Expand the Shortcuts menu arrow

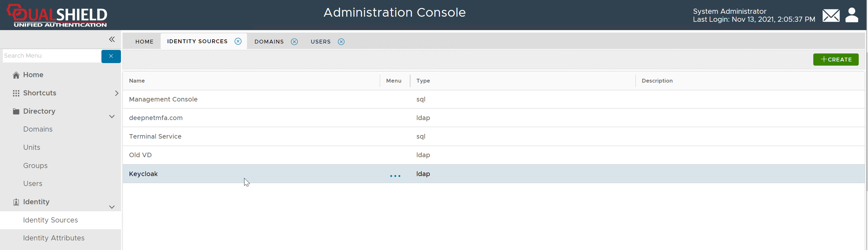pos(116,93)
